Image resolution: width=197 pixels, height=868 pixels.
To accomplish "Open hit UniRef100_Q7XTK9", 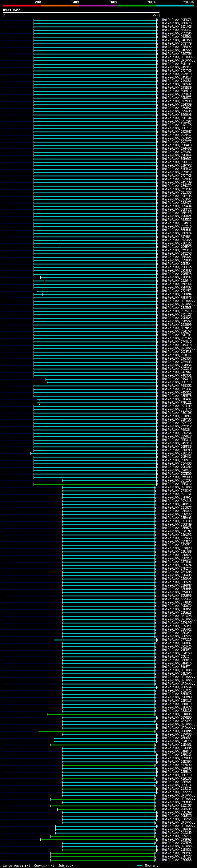I will pyautogui.click(x=176, y=71).
